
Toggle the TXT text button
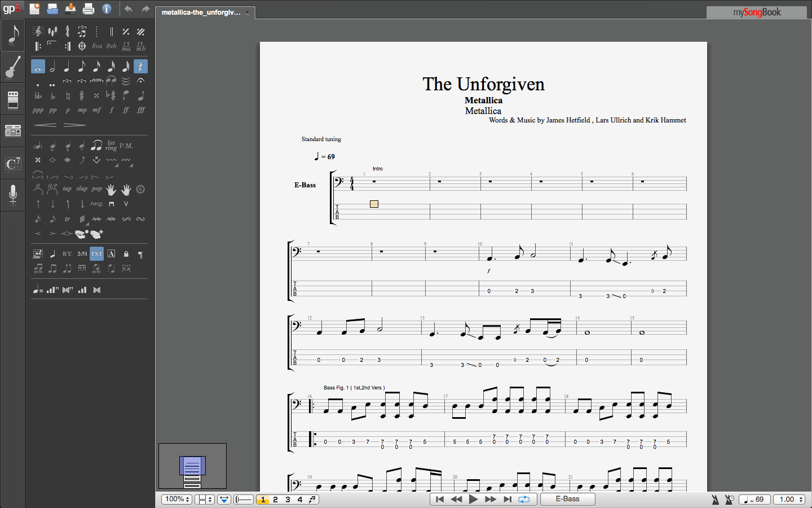coord(96,254)
